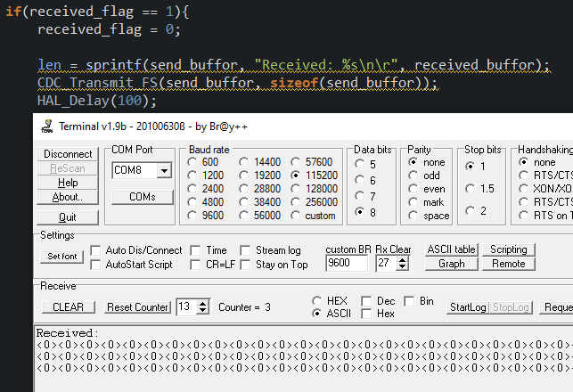The image size is (573, 392).
Task: Enable the Bin checkbox
Action: click(x=409, y=301)
